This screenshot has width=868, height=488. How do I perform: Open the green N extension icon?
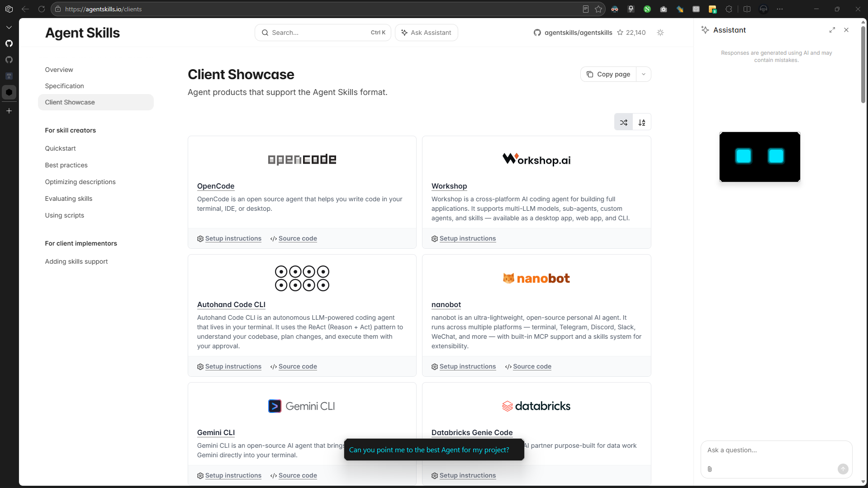647,9
